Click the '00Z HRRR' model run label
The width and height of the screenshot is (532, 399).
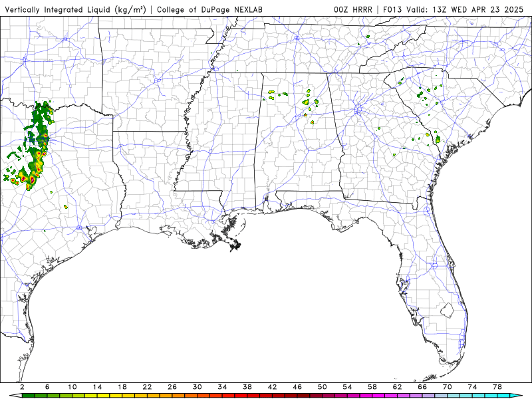(353, 9)
